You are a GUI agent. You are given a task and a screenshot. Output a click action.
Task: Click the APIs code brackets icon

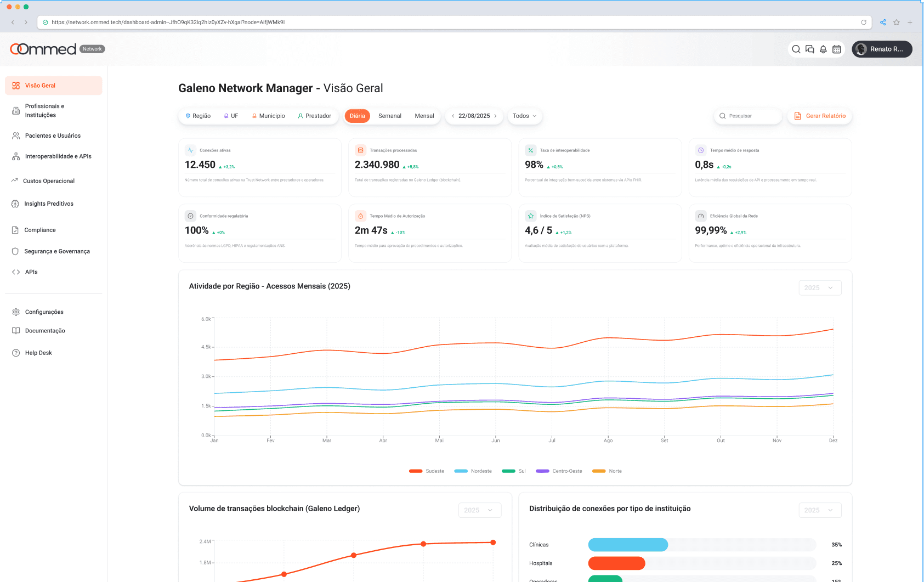pyautogui.click(x=16, y=272)
